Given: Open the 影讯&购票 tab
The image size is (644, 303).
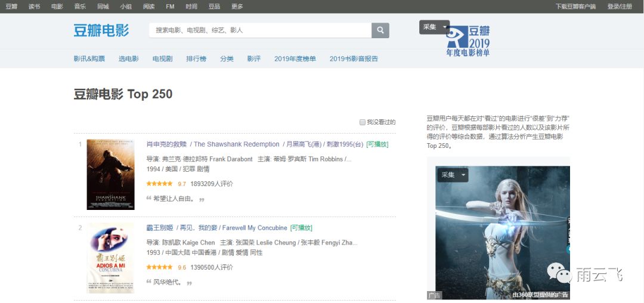Looking at the screenshot, I should 89,58.
